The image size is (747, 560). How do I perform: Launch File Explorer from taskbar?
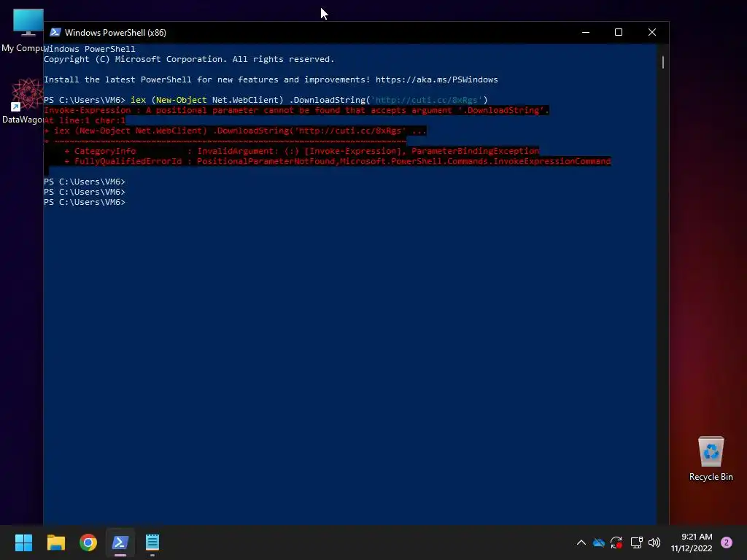click(55, 542)
